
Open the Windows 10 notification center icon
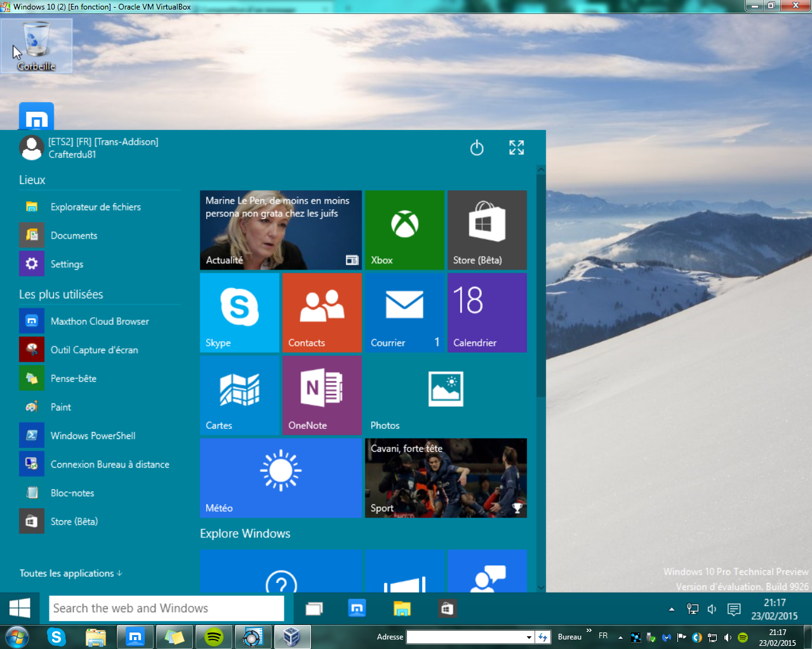tap(734, 610)
